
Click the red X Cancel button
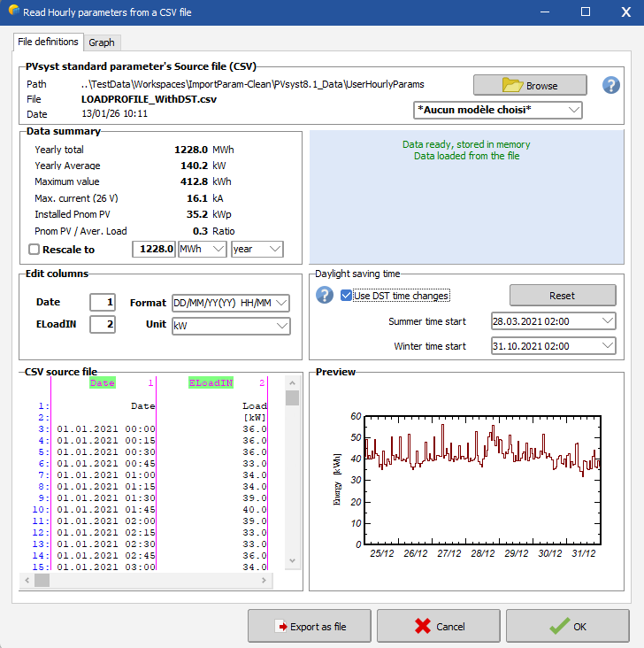tap(439, 626)
